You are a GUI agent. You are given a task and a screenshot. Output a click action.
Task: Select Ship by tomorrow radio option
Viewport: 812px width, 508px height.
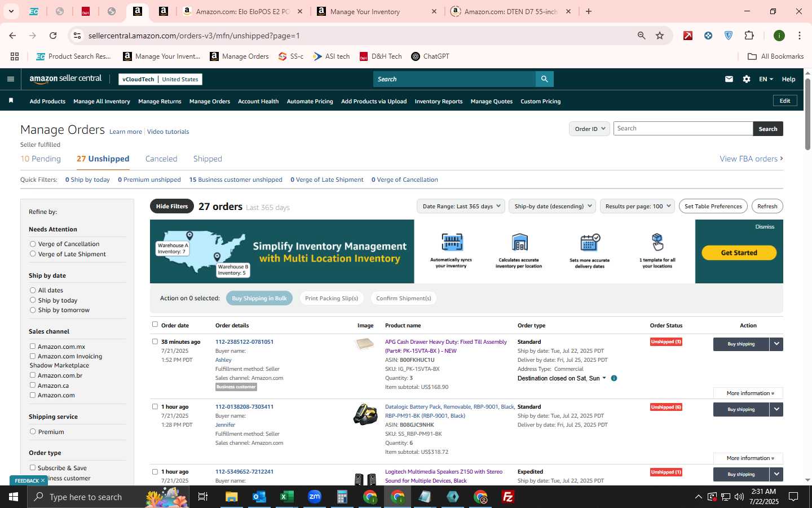tap(33, 310)
